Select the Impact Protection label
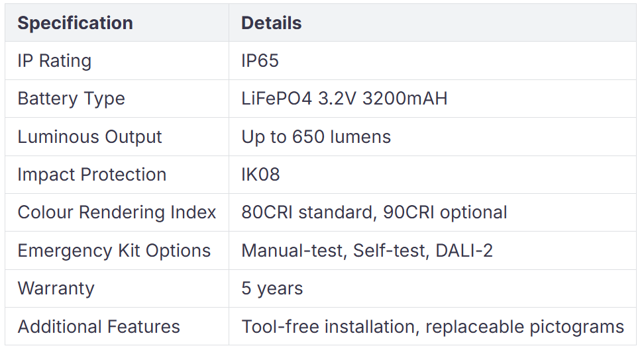 [91, 175]
